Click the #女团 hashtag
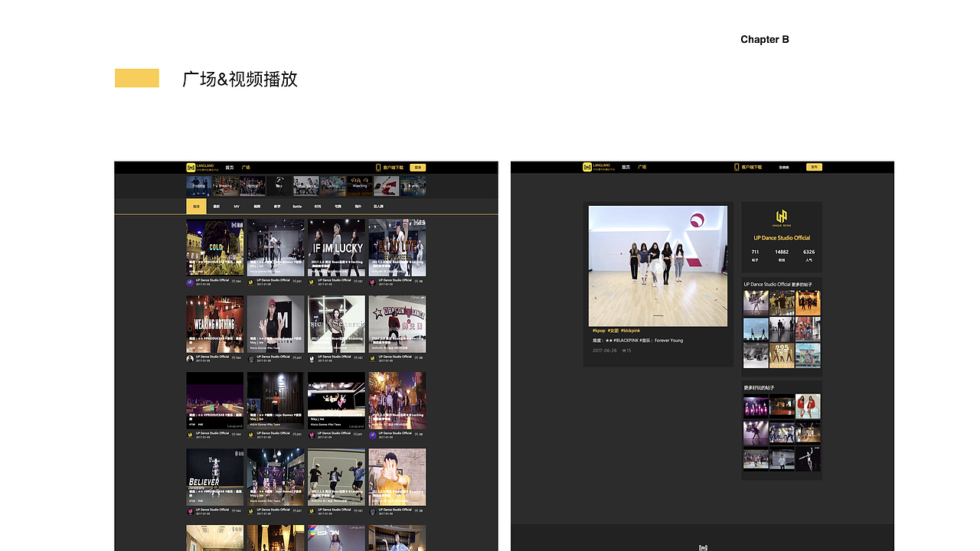 612,331
